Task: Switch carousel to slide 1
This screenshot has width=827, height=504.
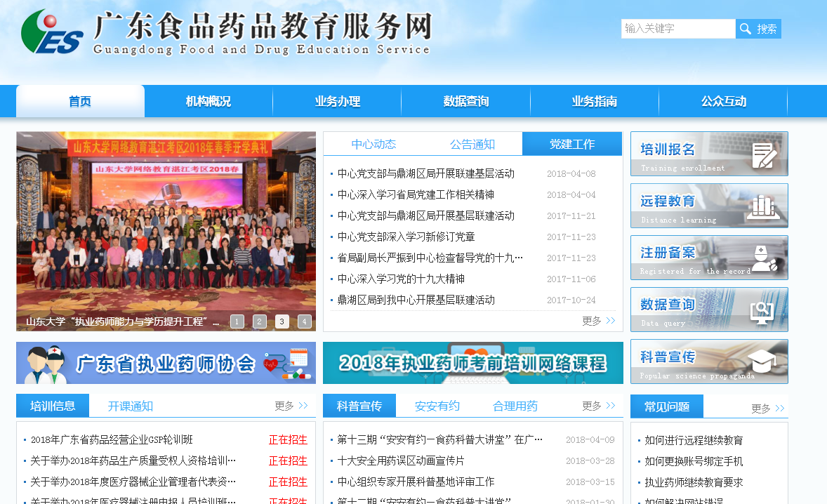Action: pos(237,321)
